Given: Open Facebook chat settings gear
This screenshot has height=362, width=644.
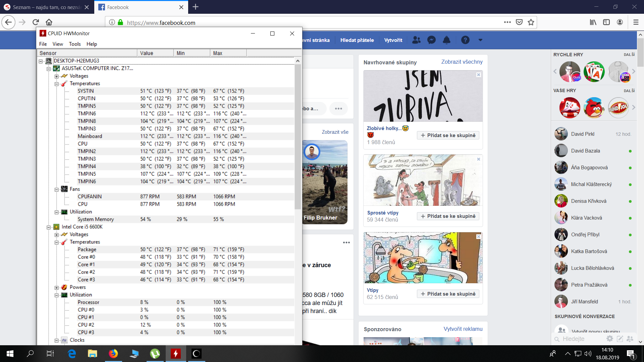Looking at the screenshot, I should 610,339.
